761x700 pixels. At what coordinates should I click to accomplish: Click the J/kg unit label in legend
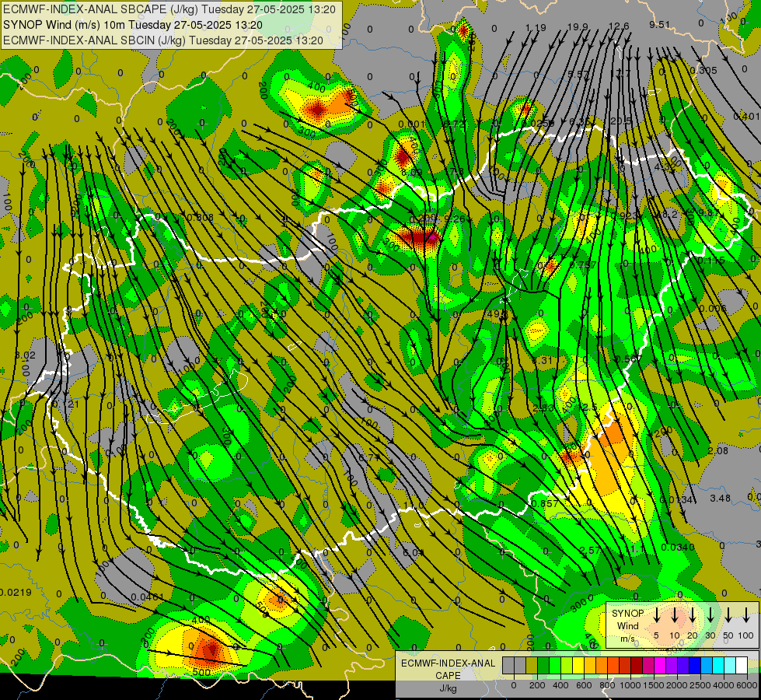pyautogui.click(x=448, y=688)
